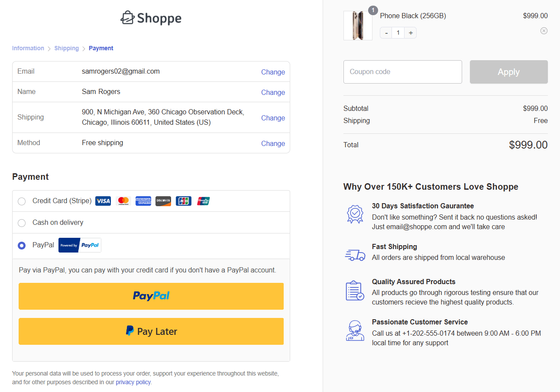This screenshot has height=392, width=560.
Task: Click inside the Coupon code field
Action: click(402, 71)
